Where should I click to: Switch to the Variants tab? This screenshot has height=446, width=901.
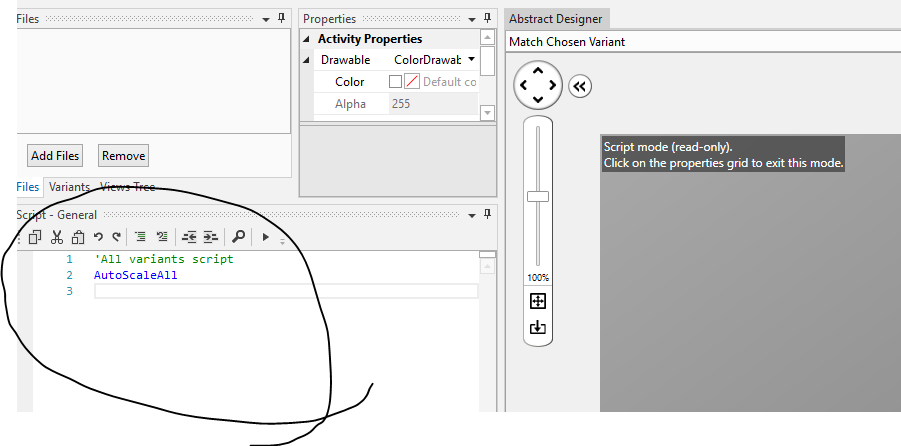69,187
